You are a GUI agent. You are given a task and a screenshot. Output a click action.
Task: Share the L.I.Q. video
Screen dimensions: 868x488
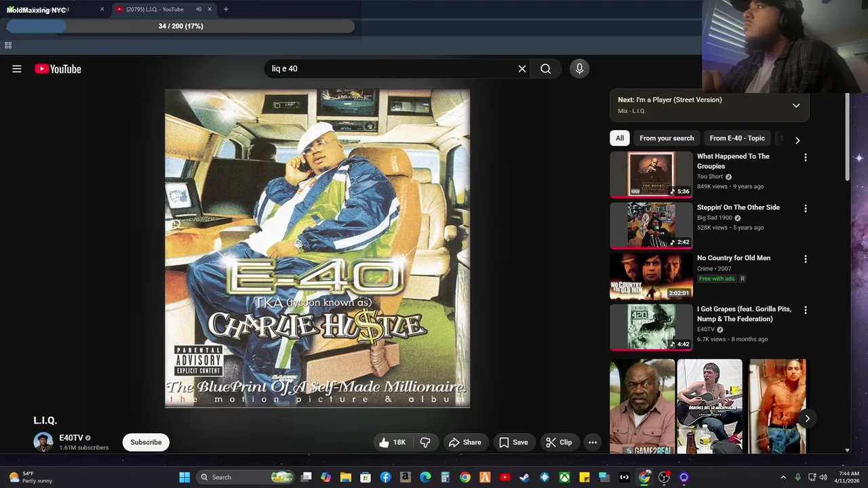[465, 442]
